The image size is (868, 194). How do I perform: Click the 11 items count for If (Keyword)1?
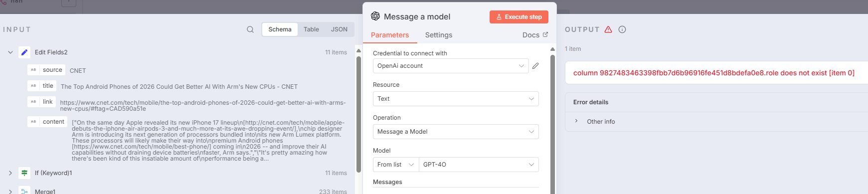tap(336, 173)
